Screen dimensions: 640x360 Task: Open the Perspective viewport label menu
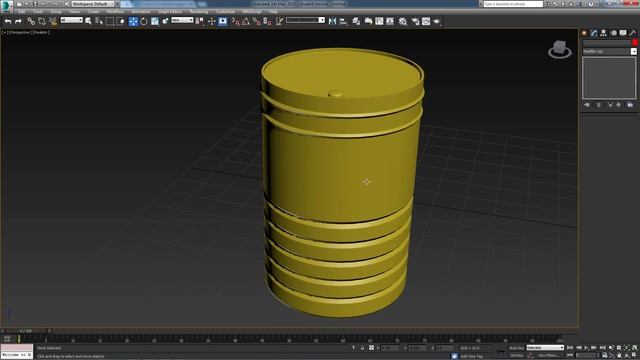click(20, 32)
